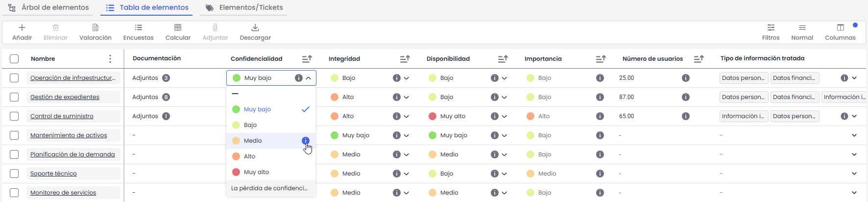Collapse the open Muy bajo Confidencialidad dropdown

(x=308, y=78)
